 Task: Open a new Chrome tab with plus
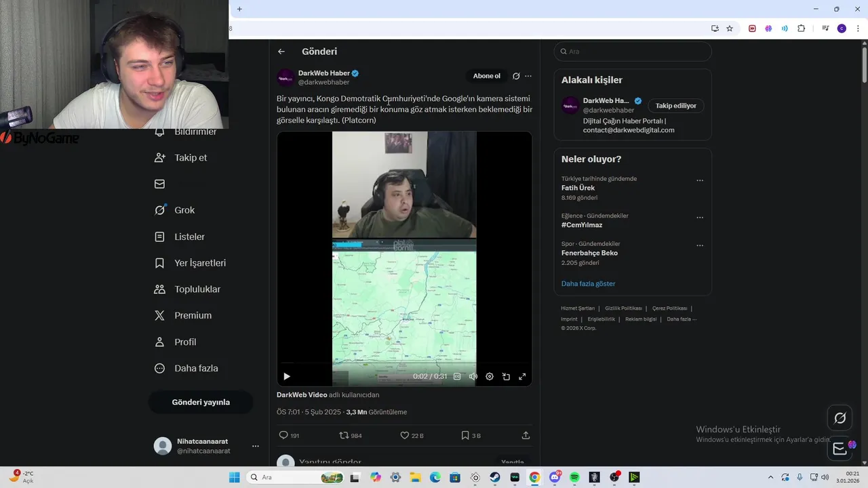point(239,9)
